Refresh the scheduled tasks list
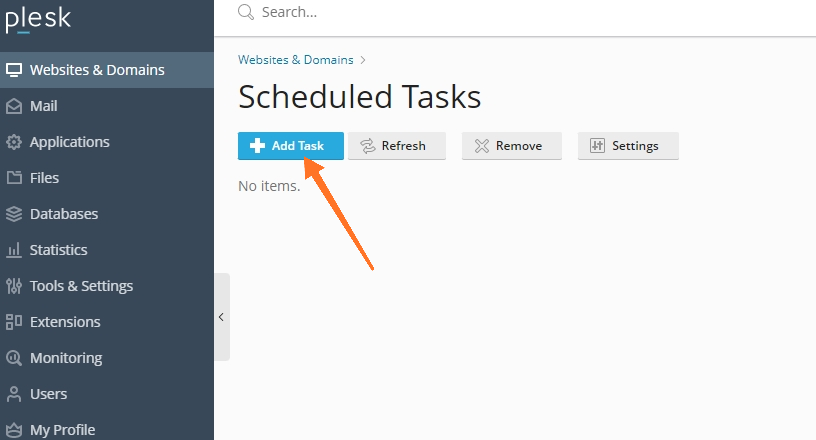The width and height of the screenshot is (816, 440). click(x=397, y=146)
